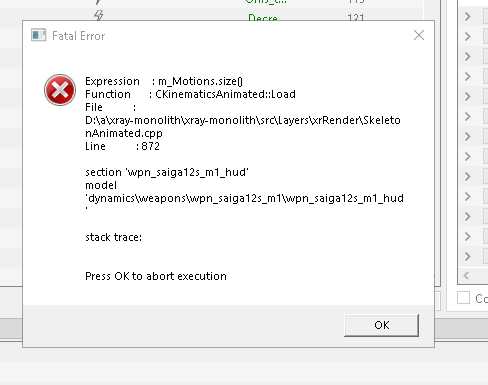This screenshot has height=385, width=488.
Task: Expand the second chevron row from the top
Action: (468, 36)
